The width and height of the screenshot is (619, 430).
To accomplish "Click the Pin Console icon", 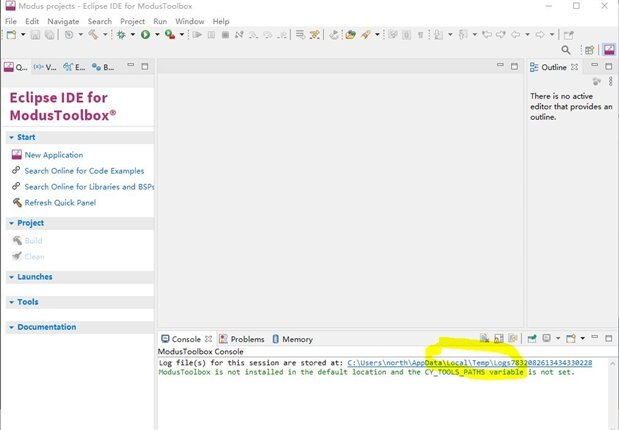I will 532,338.
